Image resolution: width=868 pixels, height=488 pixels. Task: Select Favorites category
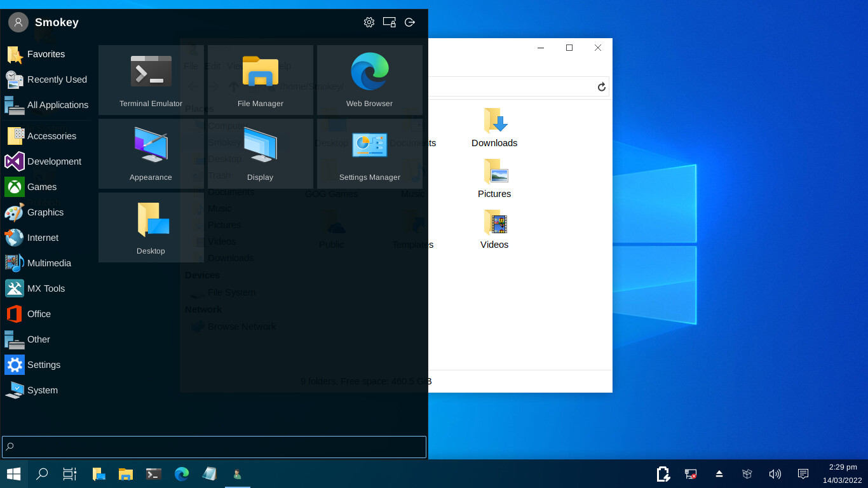point(48,54)
